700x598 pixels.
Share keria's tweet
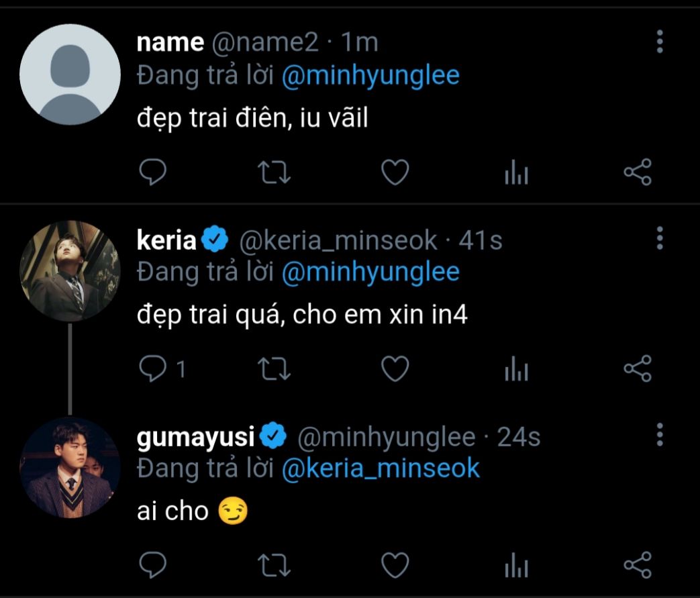[x=638, y=368]
